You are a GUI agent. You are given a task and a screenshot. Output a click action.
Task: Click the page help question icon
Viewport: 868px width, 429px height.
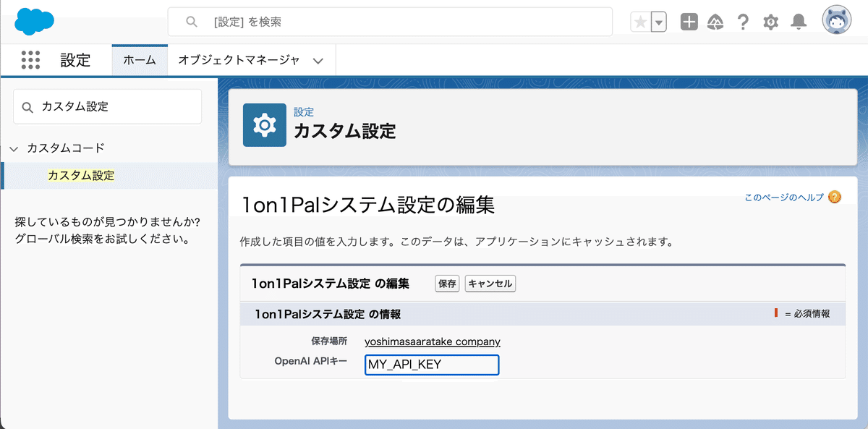[x=835, y=197]
